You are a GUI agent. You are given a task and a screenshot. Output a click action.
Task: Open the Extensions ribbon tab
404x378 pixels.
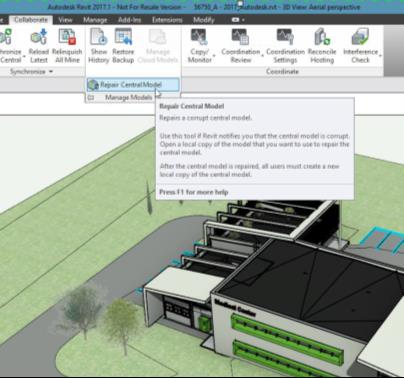(167, 20)
